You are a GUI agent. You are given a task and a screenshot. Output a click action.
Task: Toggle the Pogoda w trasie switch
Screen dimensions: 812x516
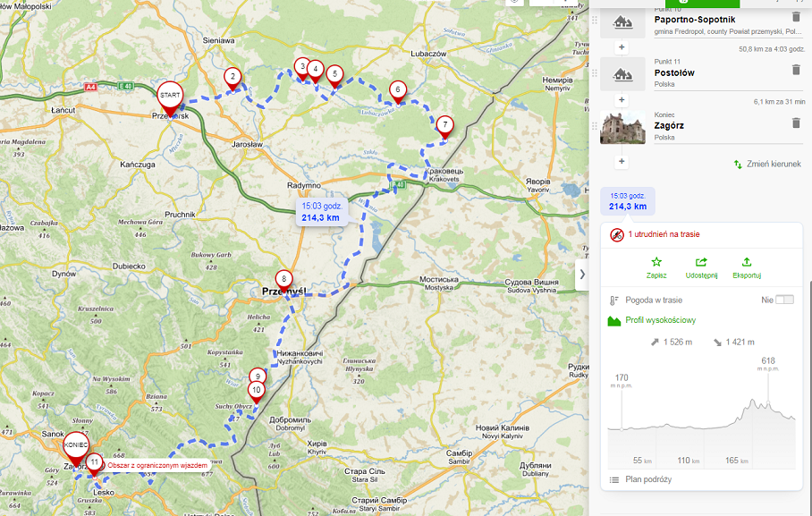pyautogui.click(x=783, y=300)
